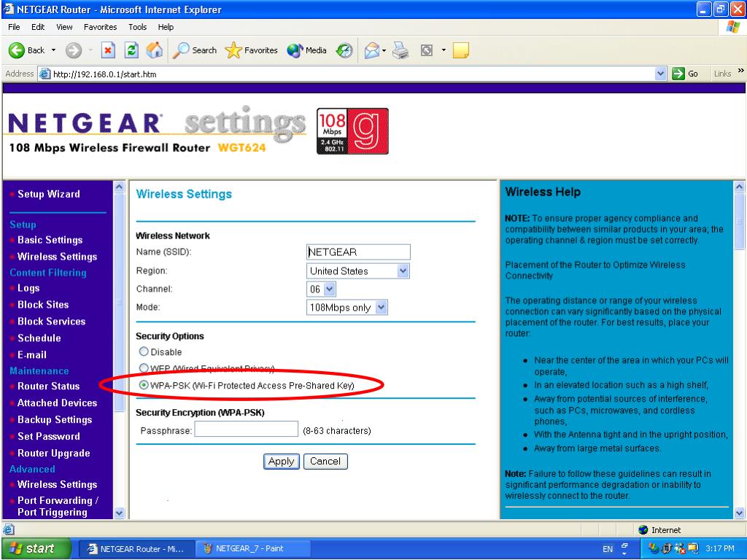Select the WPA-PSK radio button
The height and width of the screenshot is (560, 747).
tap(144, 385)
